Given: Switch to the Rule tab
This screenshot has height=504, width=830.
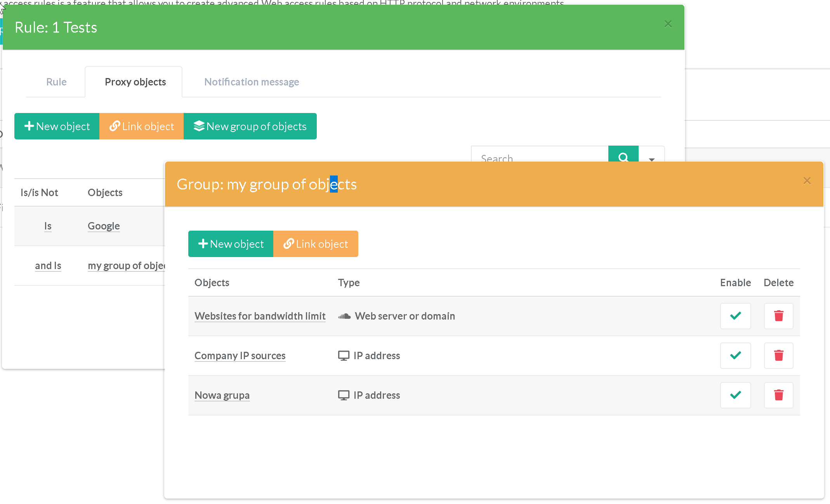Looking at the screenshot, I should click(56, 82).
